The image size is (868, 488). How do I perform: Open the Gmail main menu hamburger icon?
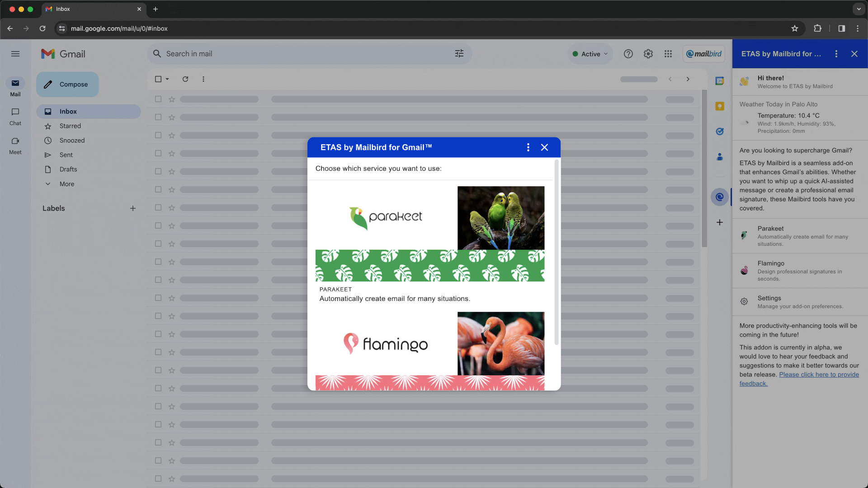click(x=15, y=54)
